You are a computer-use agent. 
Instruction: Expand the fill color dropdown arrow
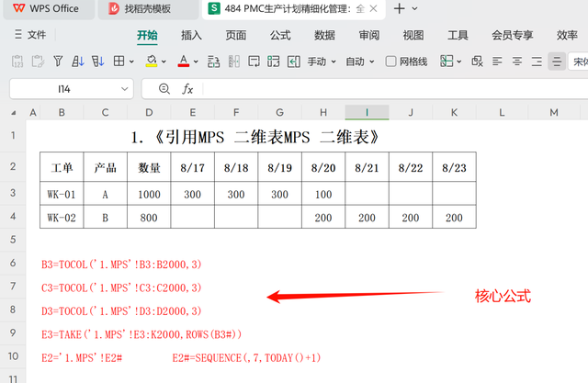coord(164,62)
